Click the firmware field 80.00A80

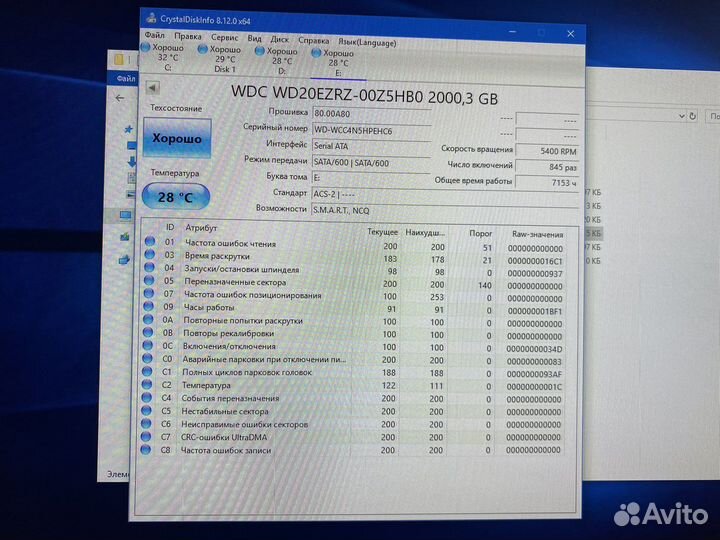(371, 113)
